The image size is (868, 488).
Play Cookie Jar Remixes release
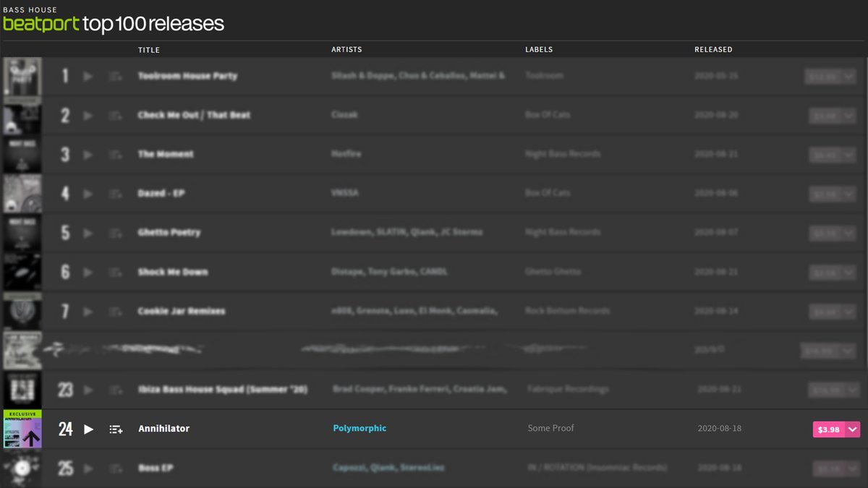tap(88, 312)
